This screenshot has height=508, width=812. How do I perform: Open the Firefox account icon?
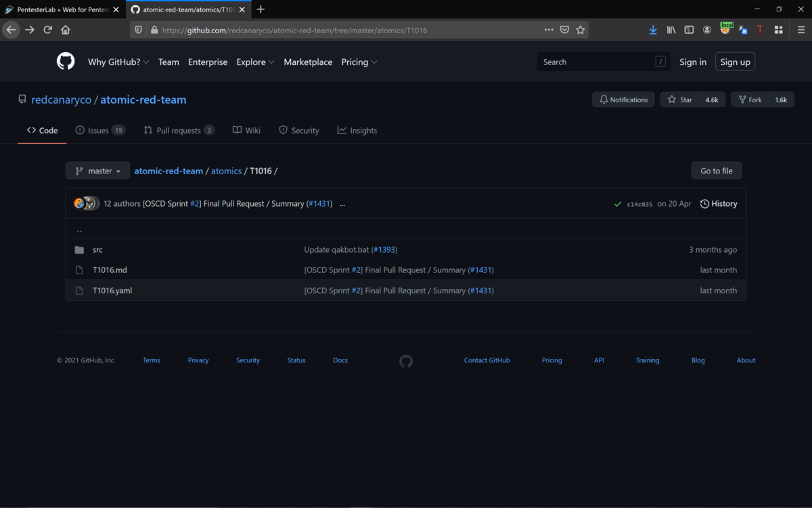pos(707,30)
